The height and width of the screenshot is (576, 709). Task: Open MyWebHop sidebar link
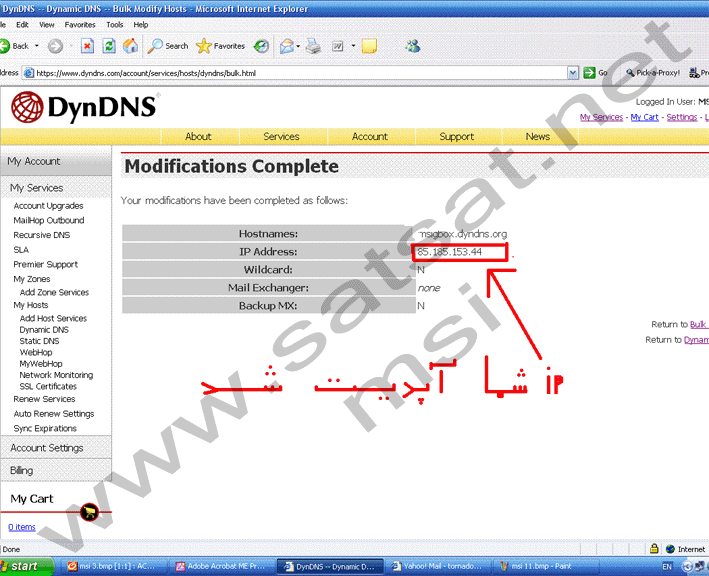pos(41,364)
